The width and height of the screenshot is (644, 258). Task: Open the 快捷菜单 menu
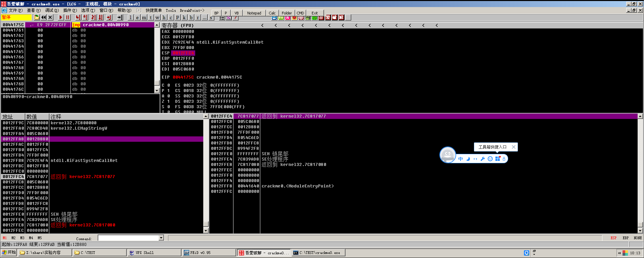154,10
